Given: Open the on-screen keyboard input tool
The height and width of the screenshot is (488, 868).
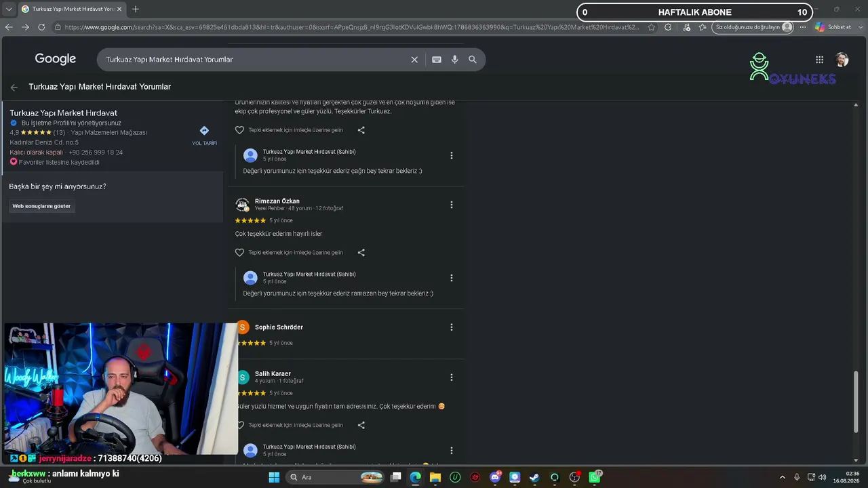Looking at the screenshot, I should click(x=437, y=60).
